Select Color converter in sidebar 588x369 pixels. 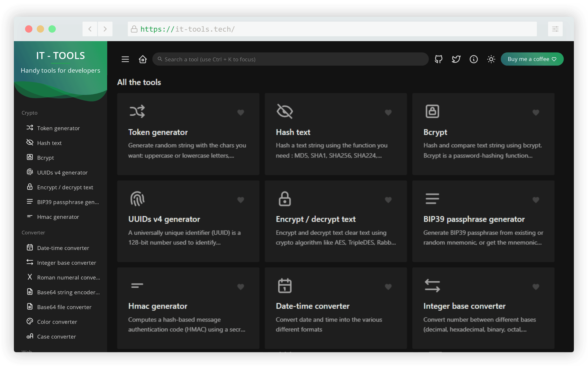click(57, 322)
